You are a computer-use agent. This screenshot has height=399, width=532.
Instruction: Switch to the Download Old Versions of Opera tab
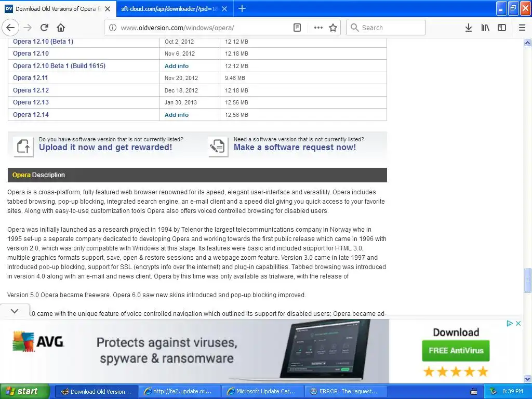(58, 9)
